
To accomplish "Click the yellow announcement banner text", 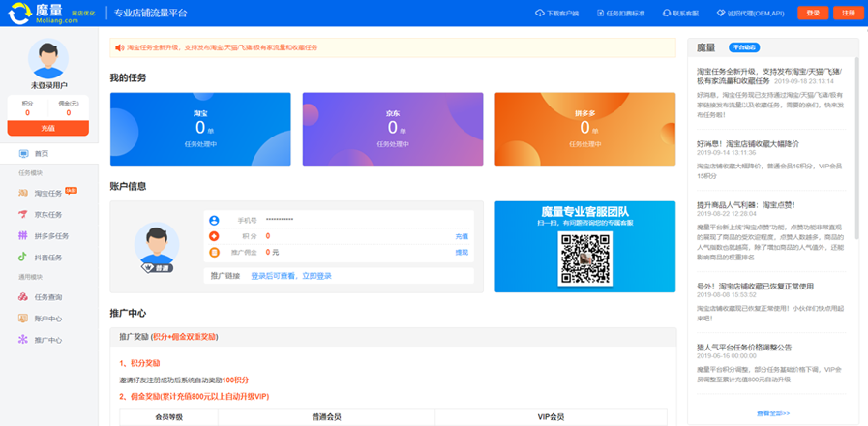I will pyautogui.click(x=223, y=47).
